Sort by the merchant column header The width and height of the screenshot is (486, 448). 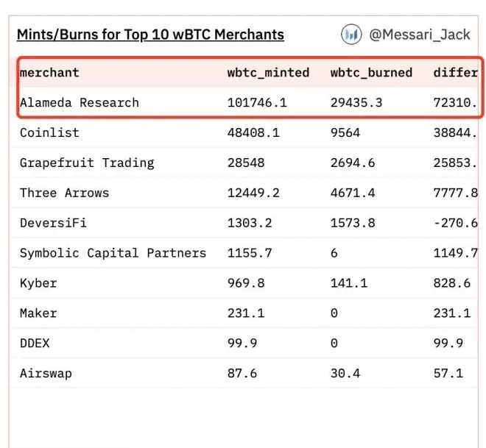49,73
